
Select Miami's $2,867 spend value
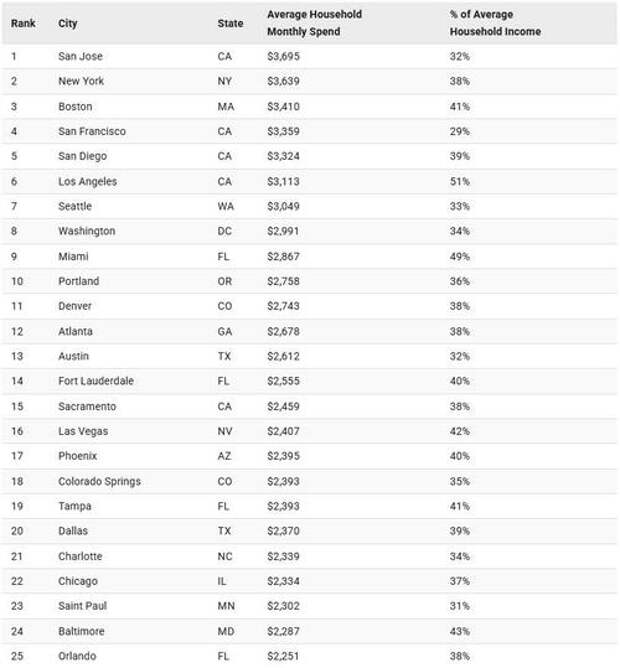point(283,256)
